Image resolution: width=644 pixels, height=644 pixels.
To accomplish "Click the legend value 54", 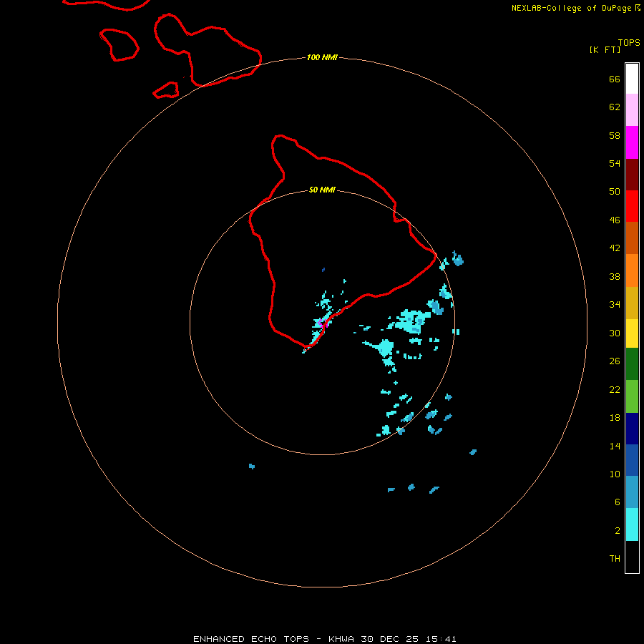I will [615, 163].
